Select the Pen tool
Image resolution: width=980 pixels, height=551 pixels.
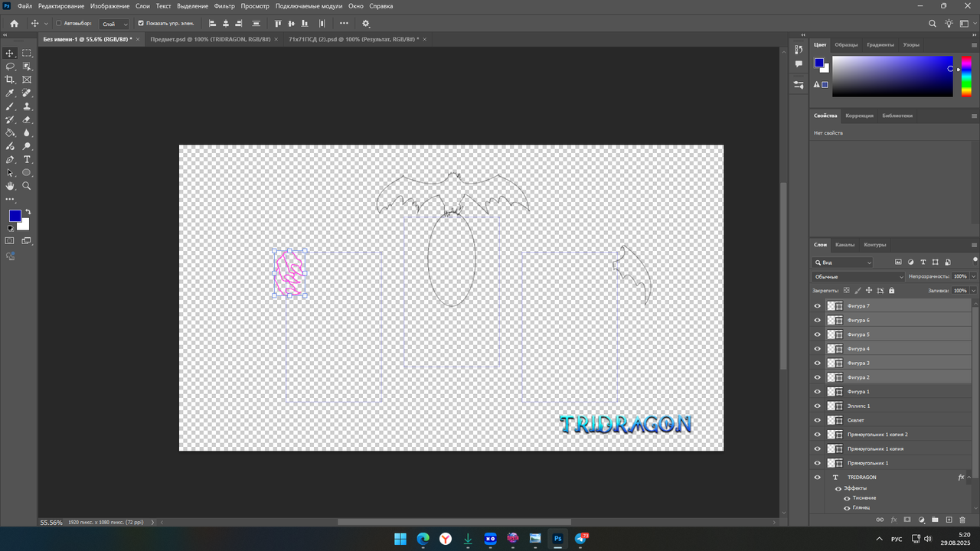click(10, 159)
